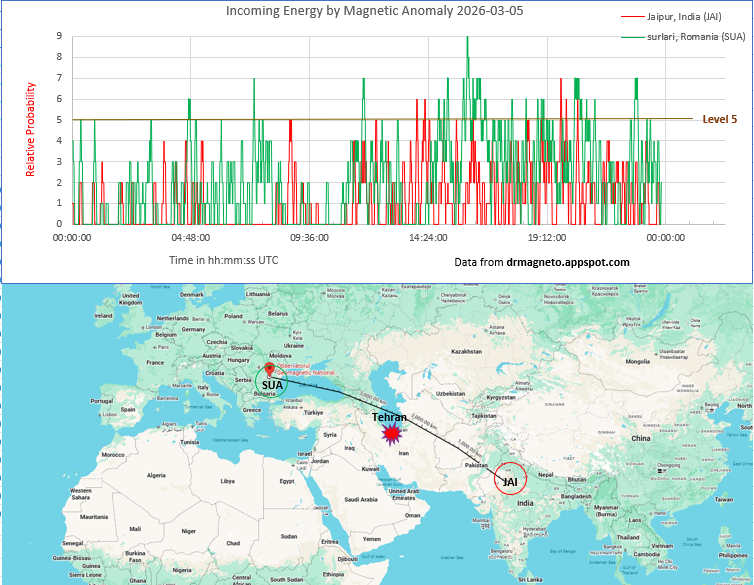The height and width of the screenshot is (585, 754).
Task: Click the Tehran label on the map
Action: tap(388, 416)
